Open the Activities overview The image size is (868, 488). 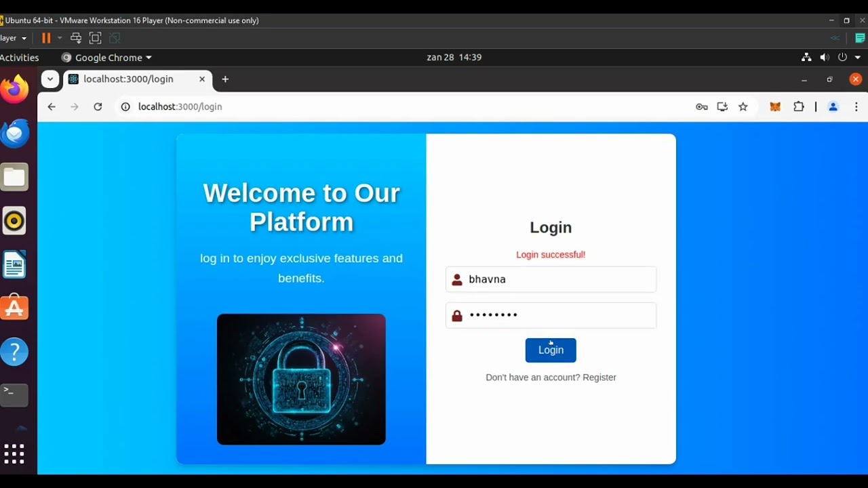[20, 58]
